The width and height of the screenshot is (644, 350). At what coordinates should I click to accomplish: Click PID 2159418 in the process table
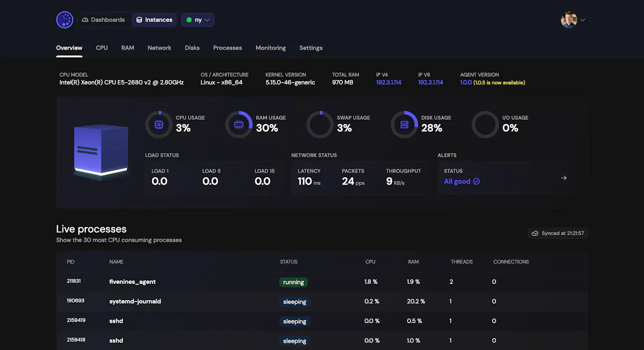(76, 340)
